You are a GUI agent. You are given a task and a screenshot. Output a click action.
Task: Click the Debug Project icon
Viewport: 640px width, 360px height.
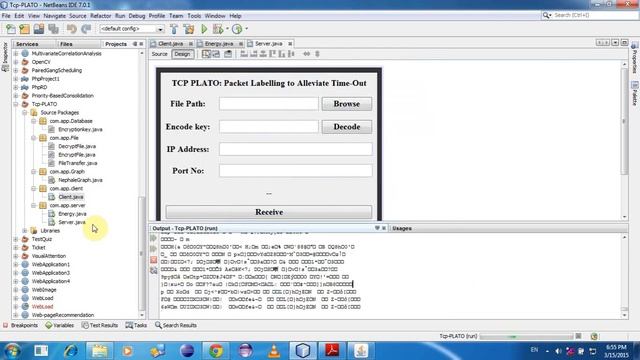pos(218,29)
